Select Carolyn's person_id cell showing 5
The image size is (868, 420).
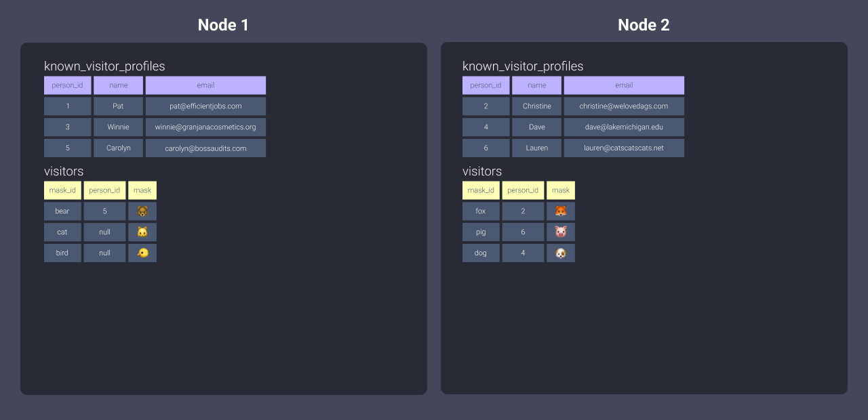67,148
